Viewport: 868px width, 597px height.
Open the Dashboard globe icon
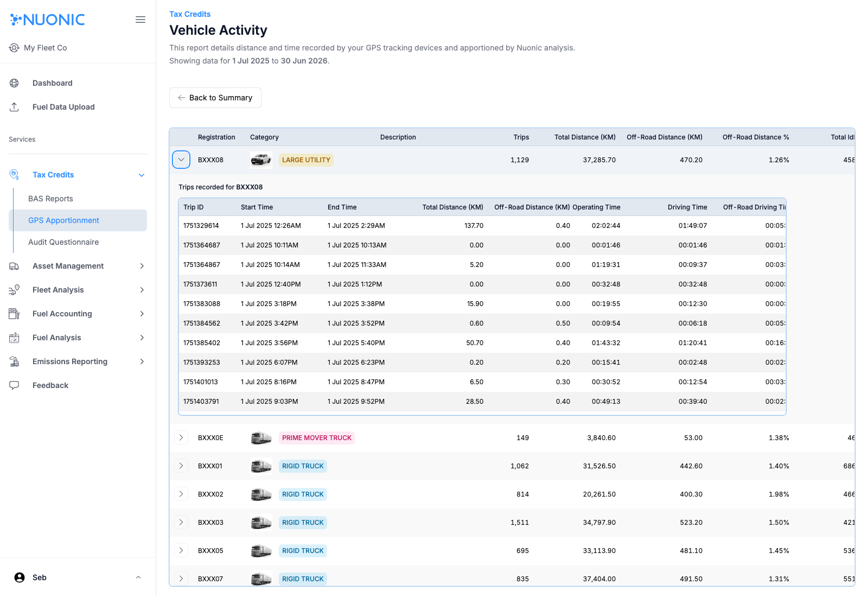tap(14, 83)
